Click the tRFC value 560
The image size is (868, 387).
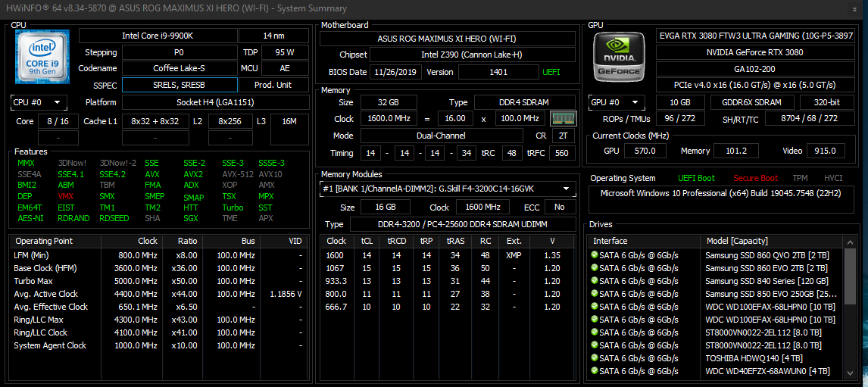[562, 153]
